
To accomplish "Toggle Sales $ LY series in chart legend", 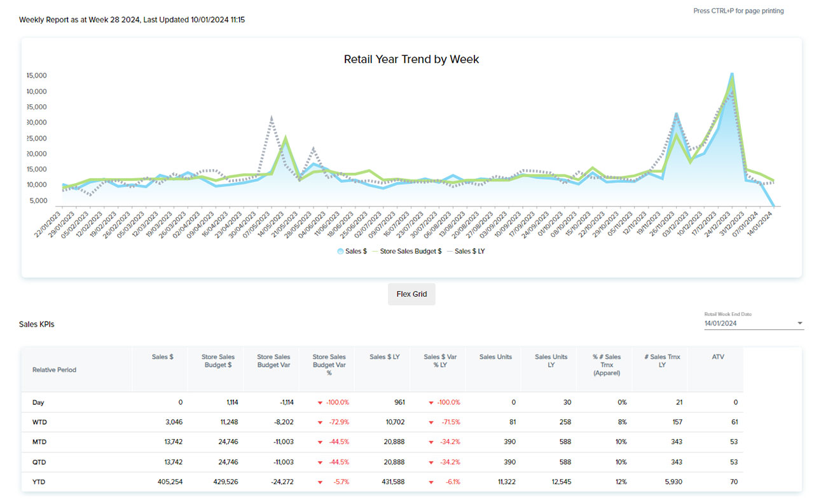I will pos(469,252).
